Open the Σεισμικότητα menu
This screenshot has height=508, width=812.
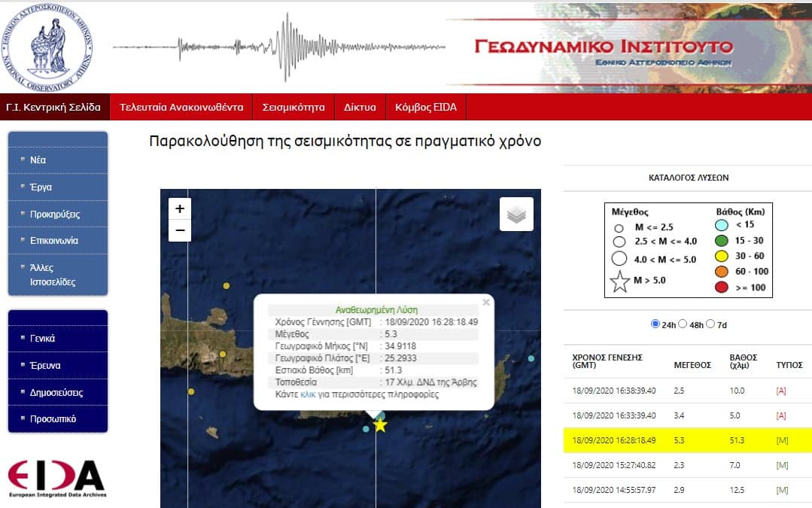pos(293,107)
